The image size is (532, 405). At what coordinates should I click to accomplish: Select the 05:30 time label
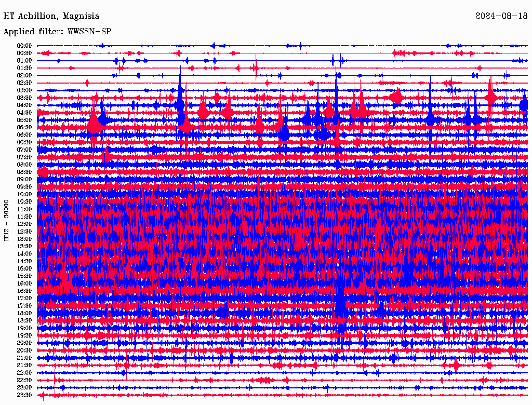point(24,128)
